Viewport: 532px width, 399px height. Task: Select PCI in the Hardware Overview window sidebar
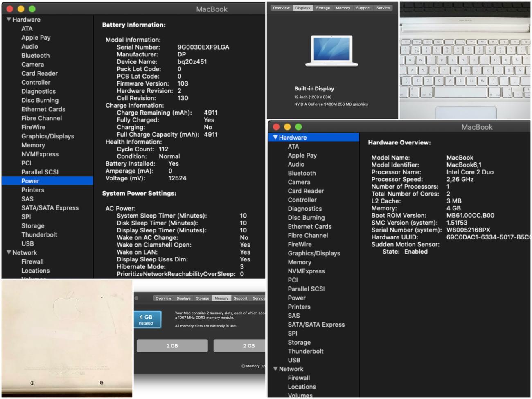[293, 280]
